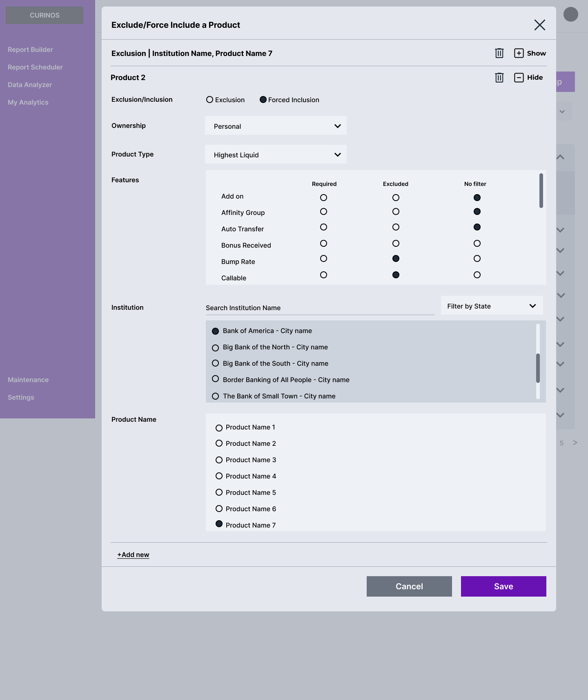Image resolution: width=588 pixels, height=700 pixels.
Task: Set Affinity Group feature to Excluded
Action: pos(396,212)
